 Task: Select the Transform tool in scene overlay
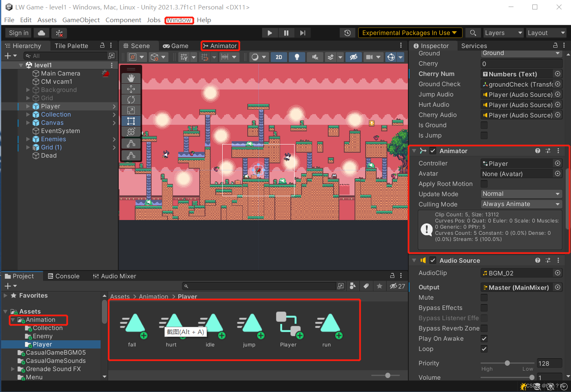pos(131,132)
